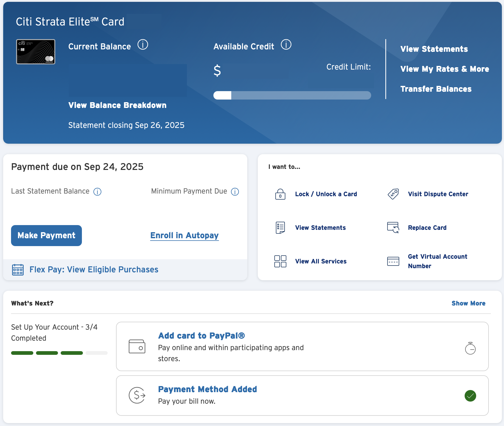This screenshot has height=426, width=504.
Task: Click the Replace Card icon
Action: (393, 228)
